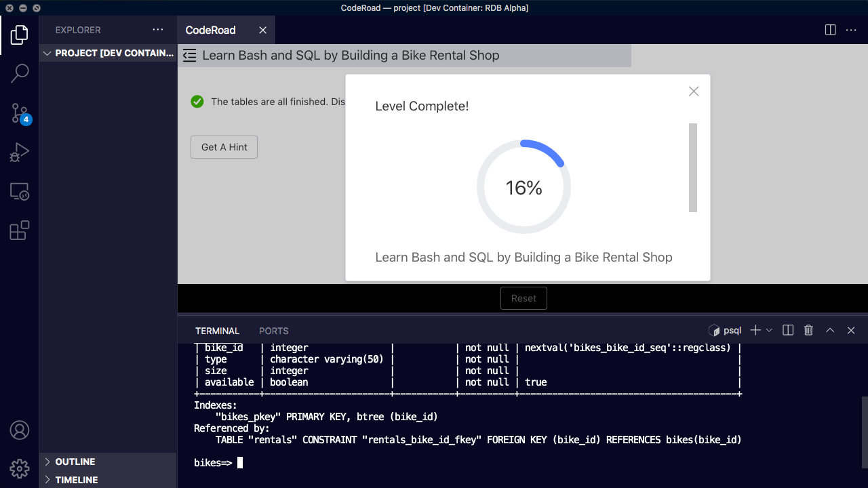The width and height of the screenshot is (868, 488).
Task: Kill the active psql terminal with trash icon
Action: (808, 330)
